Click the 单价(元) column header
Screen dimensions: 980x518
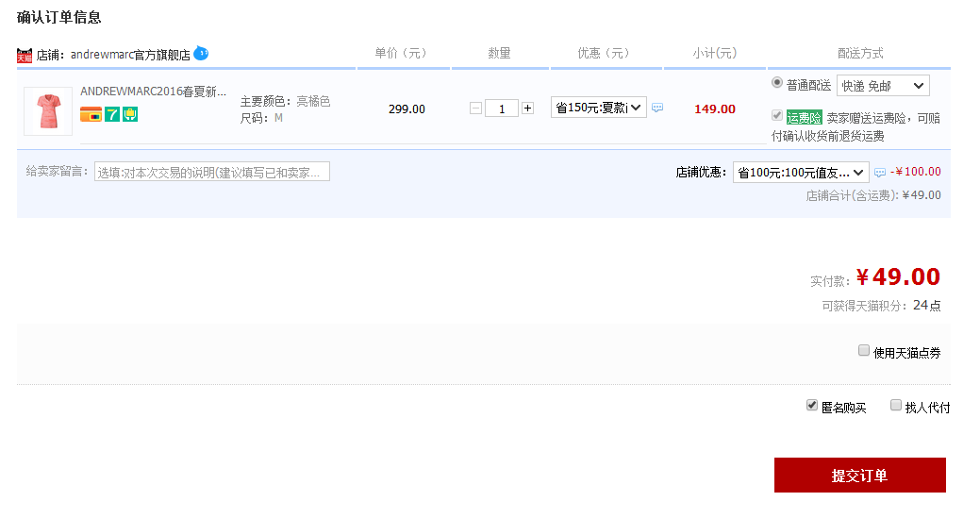(401, 53)
